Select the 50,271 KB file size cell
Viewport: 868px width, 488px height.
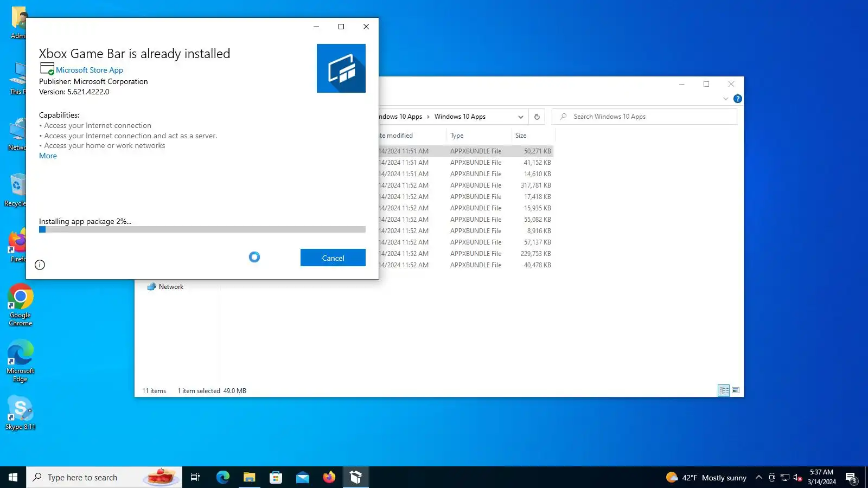pyautogui.click(x=537, y=151)
